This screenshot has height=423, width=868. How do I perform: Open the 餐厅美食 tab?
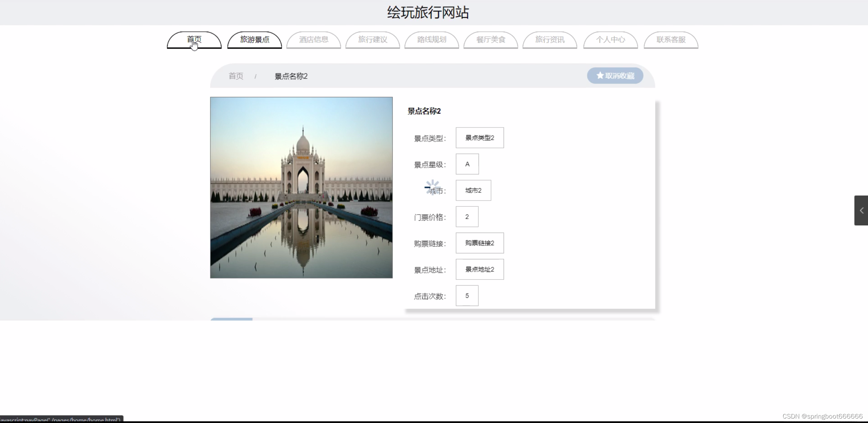click(491, 40)
